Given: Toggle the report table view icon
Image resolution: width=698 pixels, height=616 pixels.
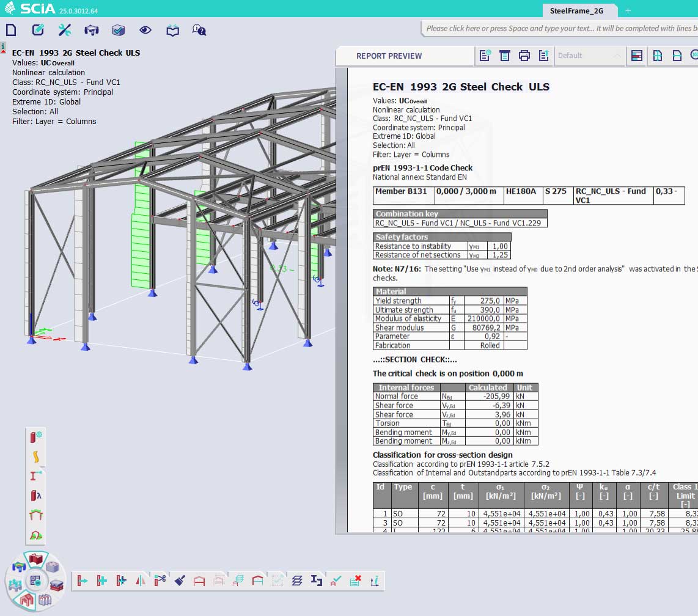Looking at the screenshot, I should pyautogui.click(x=637, y=56).
